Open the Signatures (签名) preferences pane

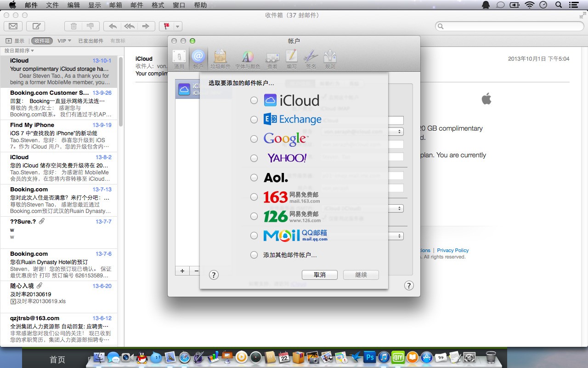(x=311, y=59)
